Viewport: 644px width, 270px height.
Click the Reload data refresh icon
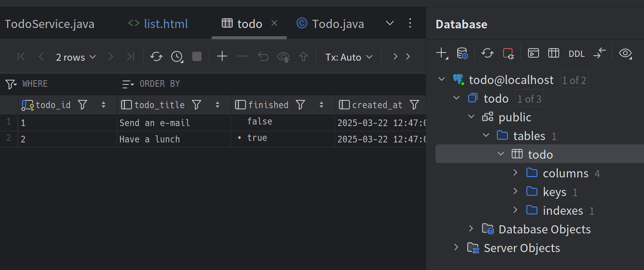click(156, 57)
